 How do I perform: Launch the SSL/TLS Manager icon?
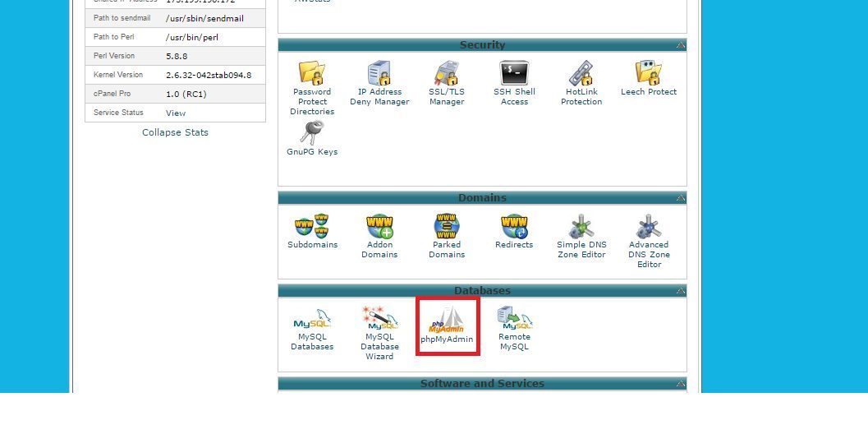pos(447,72)
